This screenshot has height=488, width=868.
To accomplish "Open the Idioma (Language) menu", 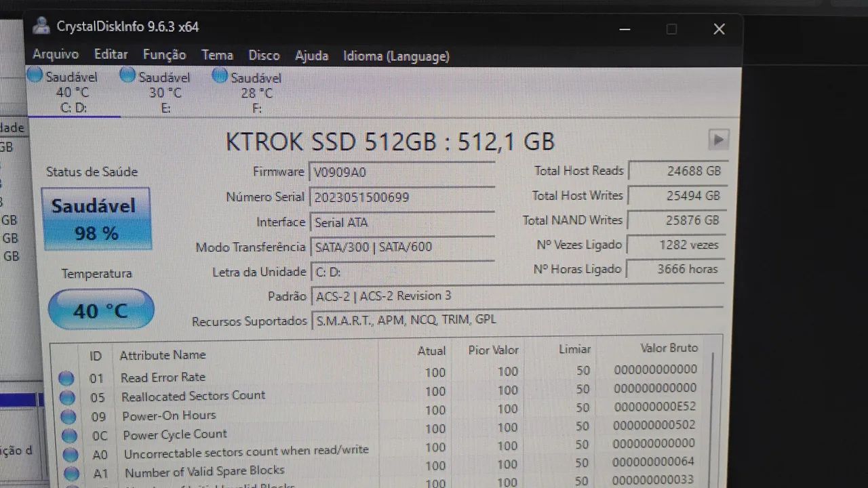I will (396, 56).
